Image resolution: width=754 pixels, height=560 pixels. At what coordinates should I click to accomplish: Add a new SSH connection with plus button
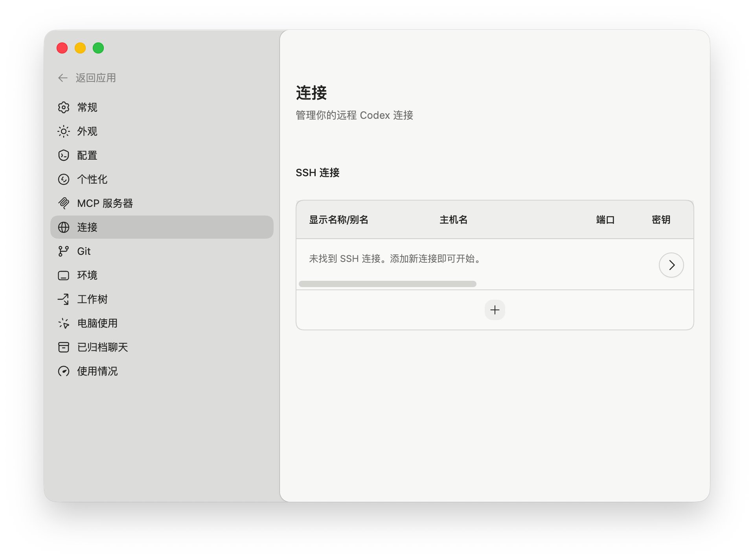coord(495,310)
